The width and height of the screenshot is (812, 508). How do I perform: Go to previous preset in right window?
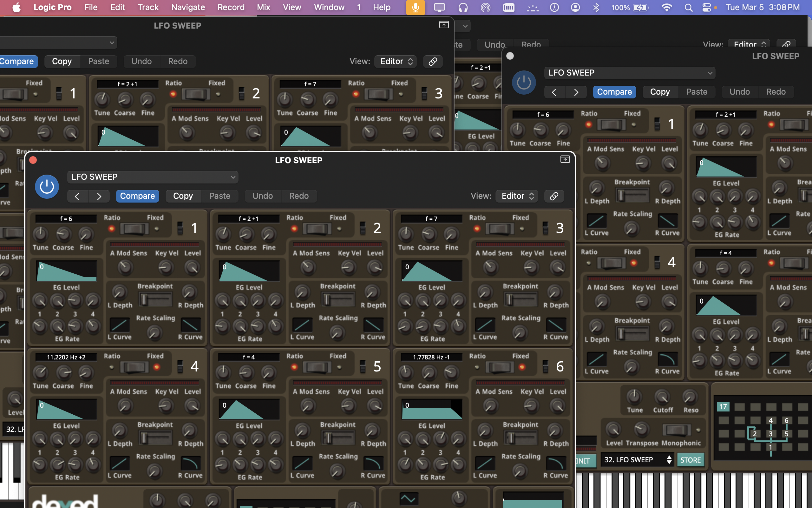(x=554, y=92)
